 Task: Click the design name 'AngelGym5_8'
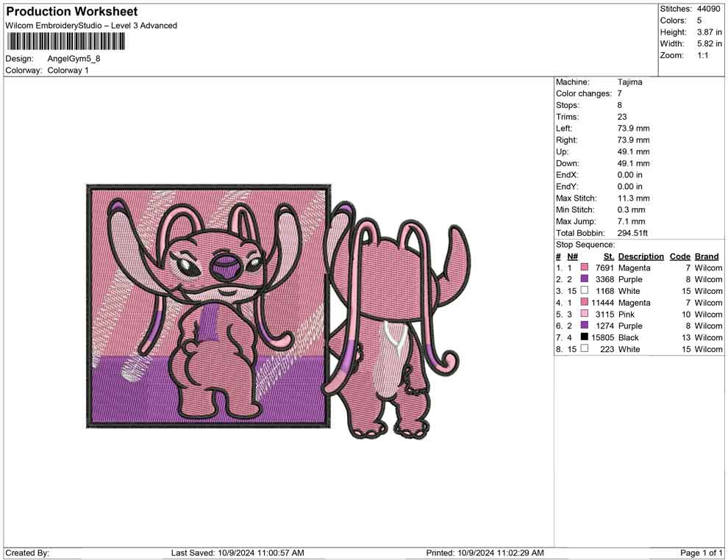click(74, 59)
